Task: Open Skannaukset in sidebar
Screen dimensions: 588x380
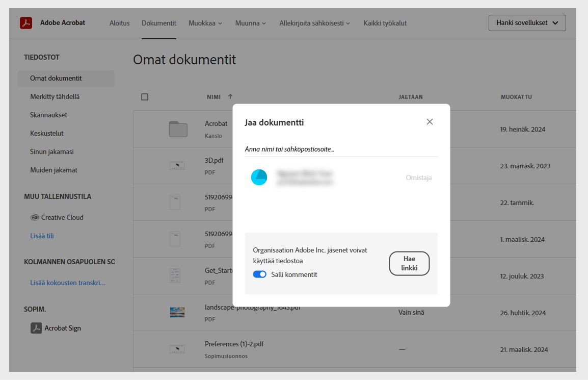Action: pyautogui.click(x=48, y=115)
